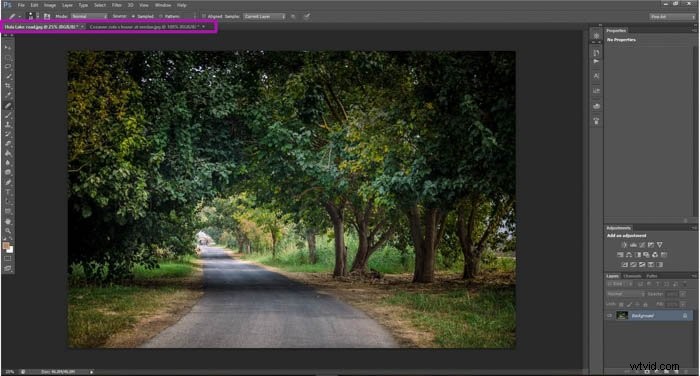Image resolution: width=700 pixels, height=376 pixels.
Task: Open the layer blending mode dropdown
Action: point(625,294)
